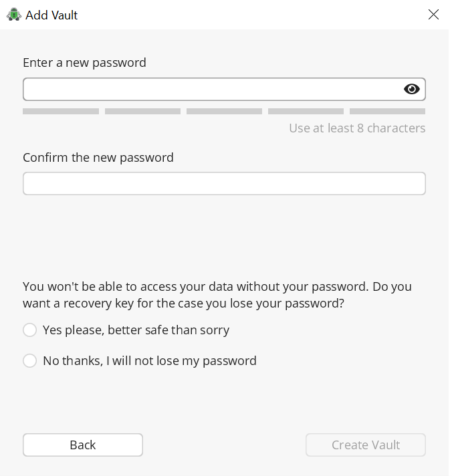Image resolution: width=452 pixels, height=476 pixels.
Task: Click the last password strength bar segment
Action: tap(387, 112)
